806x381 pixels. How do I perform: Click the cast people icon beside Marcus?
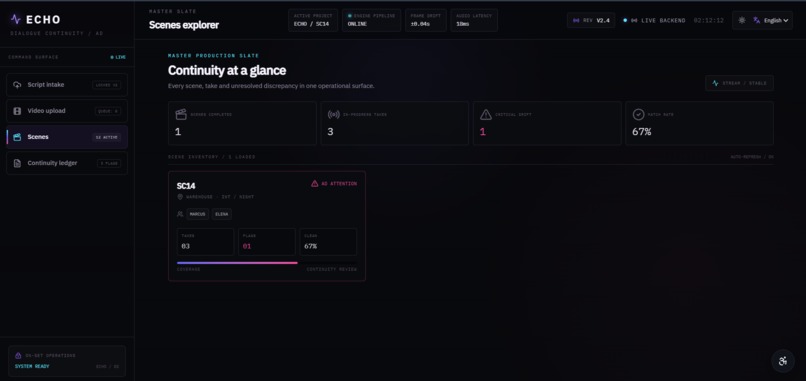coord(180,214)
